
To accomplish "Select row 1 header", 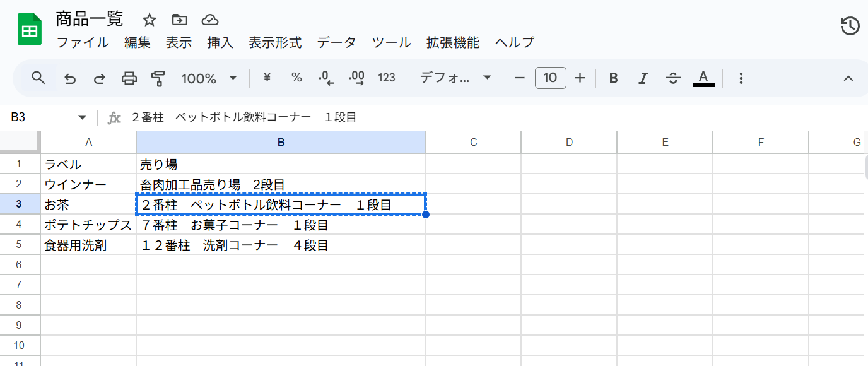I will [20, 164].
